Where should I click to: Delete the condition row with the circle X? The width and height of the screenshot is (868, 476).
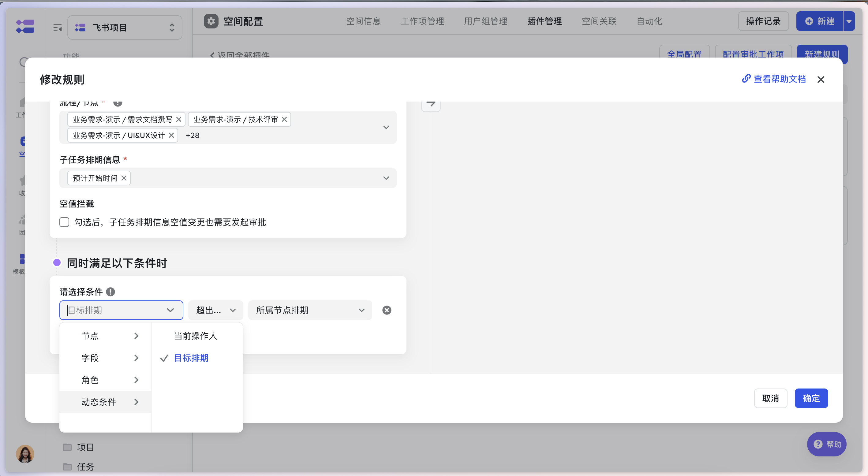(x=387, y=310)
